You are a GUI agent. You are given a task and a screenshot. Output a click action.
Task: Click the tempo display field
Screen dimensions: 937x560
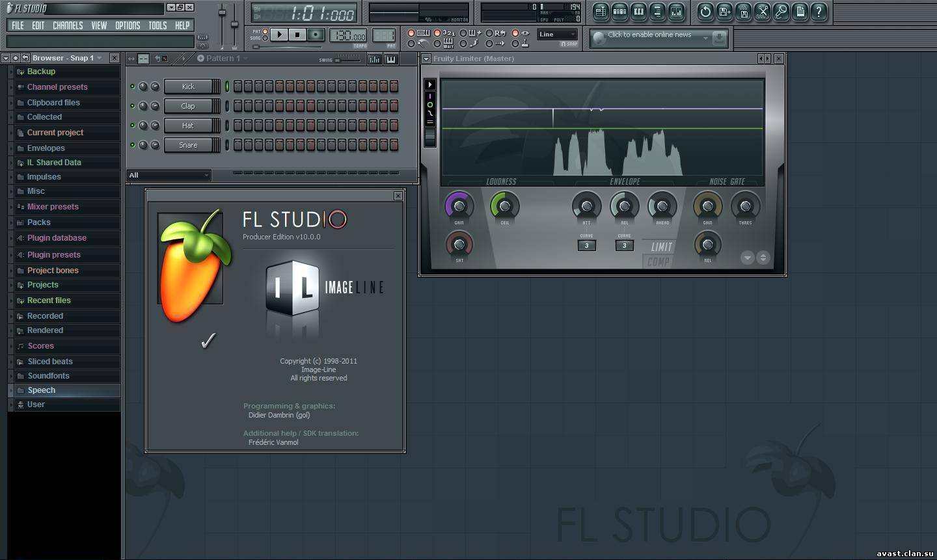coord(348,35)
